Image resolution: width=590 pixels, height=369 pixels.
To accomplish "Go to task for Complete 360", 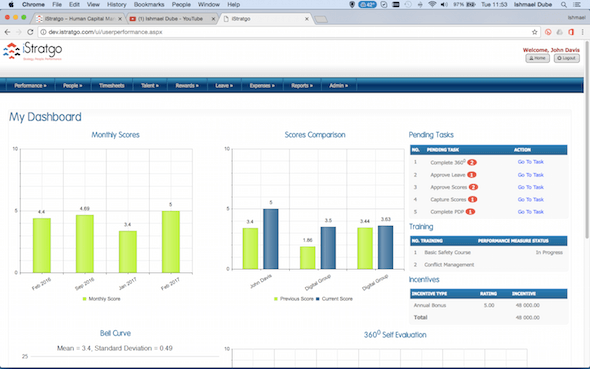I will [531, 162].
